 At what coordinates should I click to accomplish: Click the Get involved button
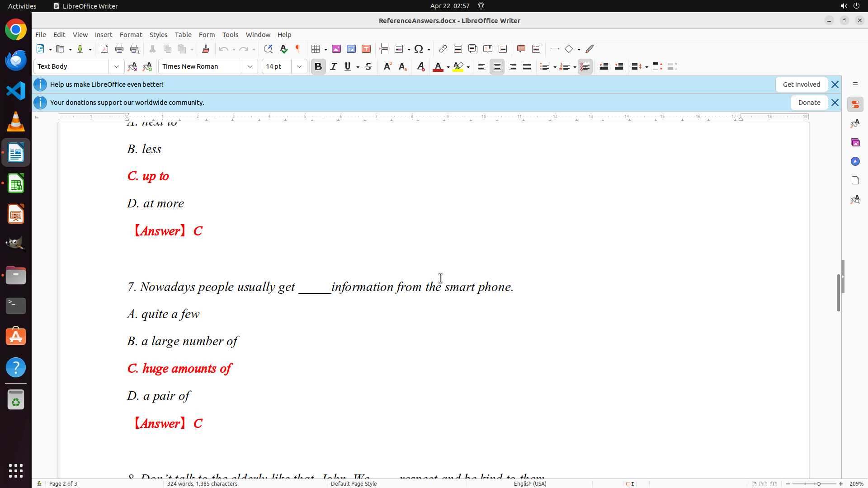(x=801, y=84)
